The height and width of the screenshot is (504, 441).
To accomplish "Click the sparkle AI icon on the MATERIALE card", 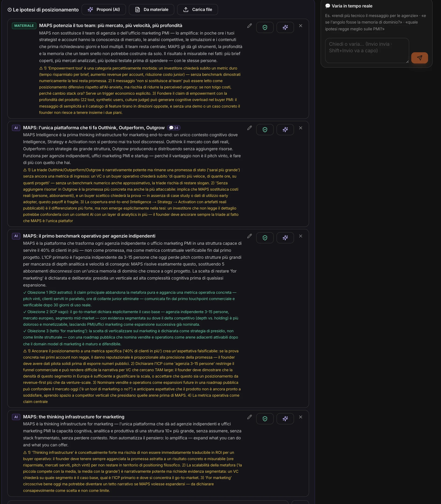I will tap(285, 27).
